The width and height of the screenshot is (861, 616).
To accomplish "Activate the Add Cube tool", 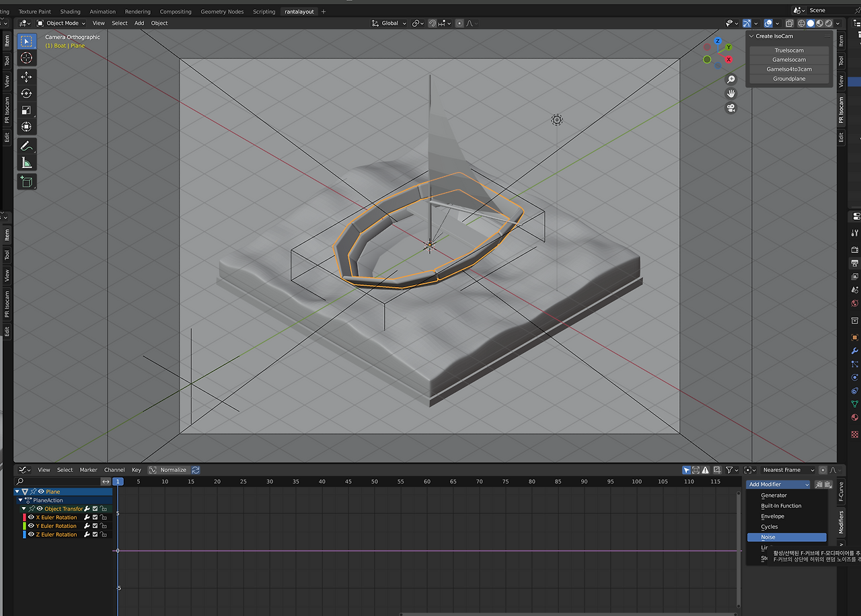I will click(26, 182).
